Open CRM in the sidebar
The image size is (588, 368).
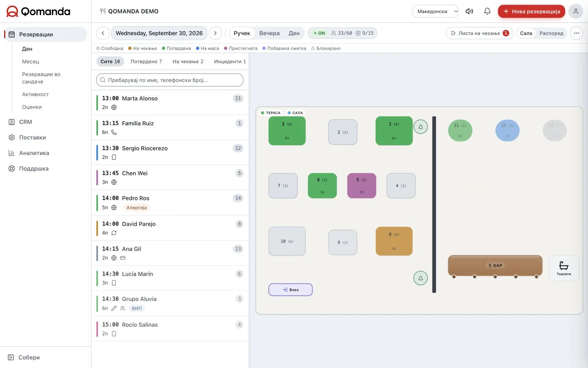[25, 122]
